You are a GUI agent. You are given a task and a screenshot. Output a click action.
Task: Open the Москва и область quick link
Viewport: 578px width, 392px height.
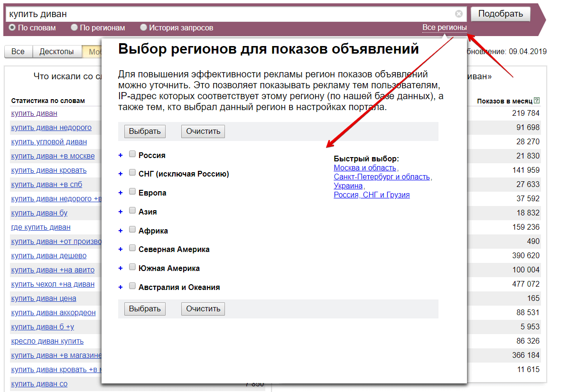pos(365,168)
